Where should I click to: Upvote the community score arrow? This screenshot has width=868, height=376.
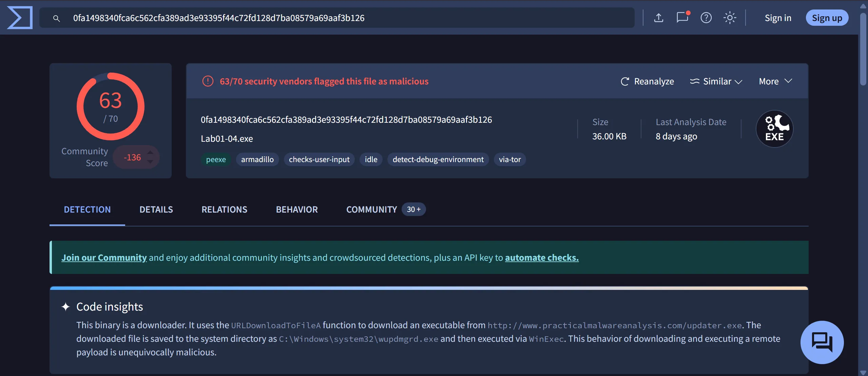150,153
